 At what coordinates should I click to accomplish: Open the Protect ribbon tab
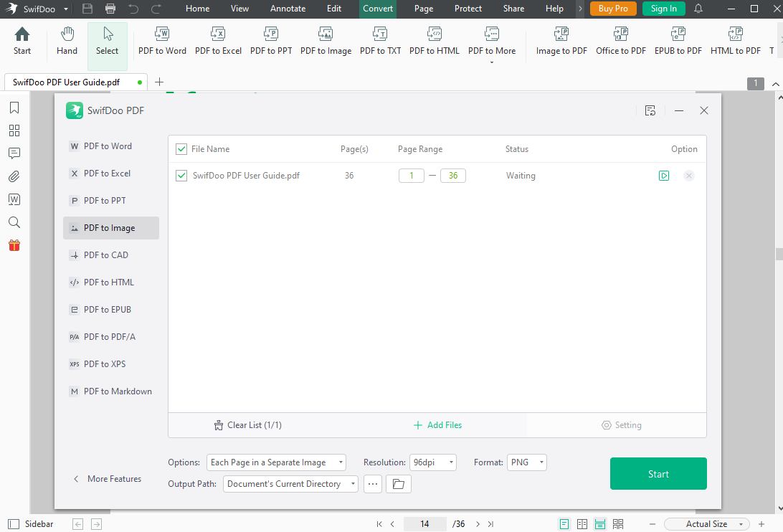pyautogui.click(x=468, y=9)
